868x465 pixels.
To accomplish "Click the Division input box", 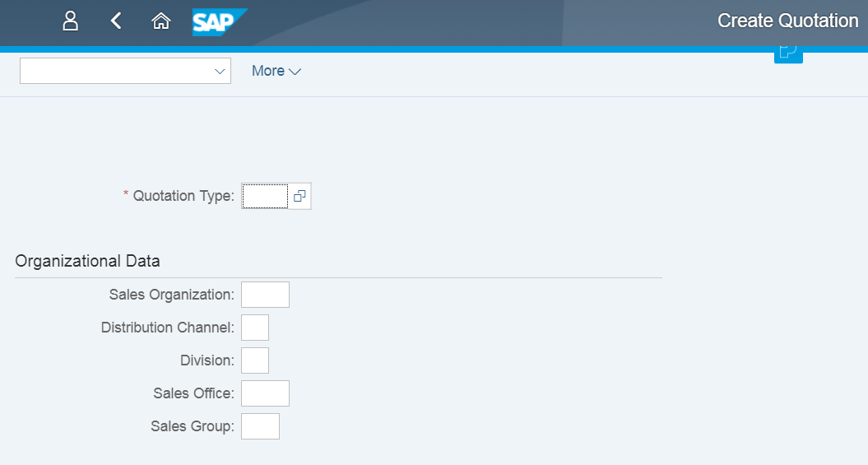I will click(255, 360).
